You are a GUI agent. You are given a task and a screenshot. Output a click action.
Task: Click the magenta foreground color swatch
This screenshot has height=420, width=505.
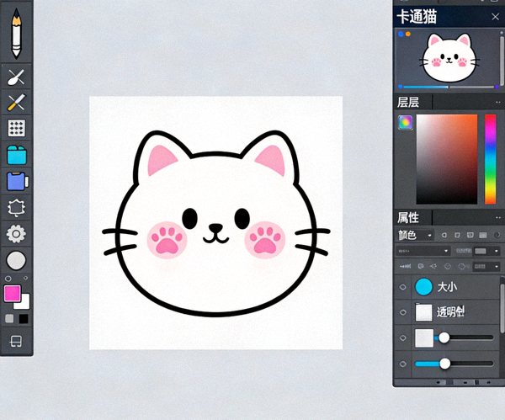point(13,293)
